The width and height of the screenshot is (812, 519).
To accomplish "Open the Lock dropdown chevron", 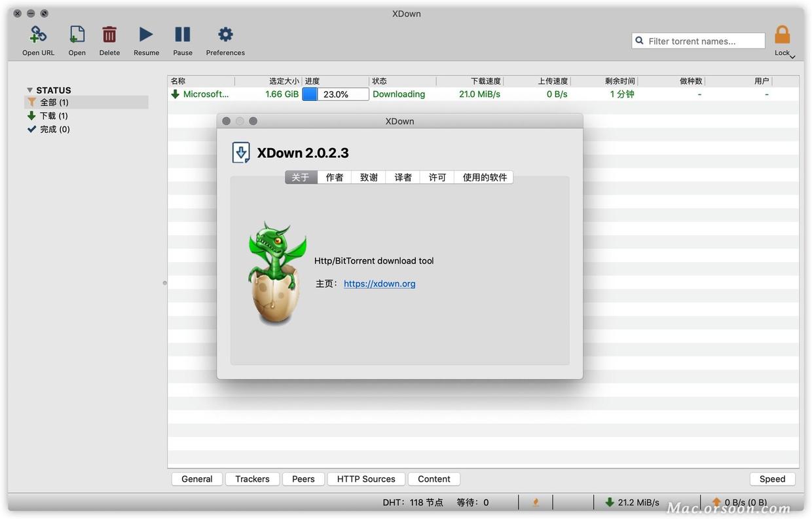I will point(792,56).
